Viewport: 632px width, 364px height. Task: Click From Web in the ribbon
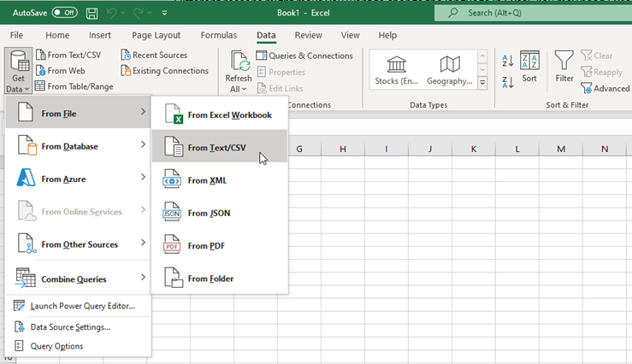pos(61,70)
